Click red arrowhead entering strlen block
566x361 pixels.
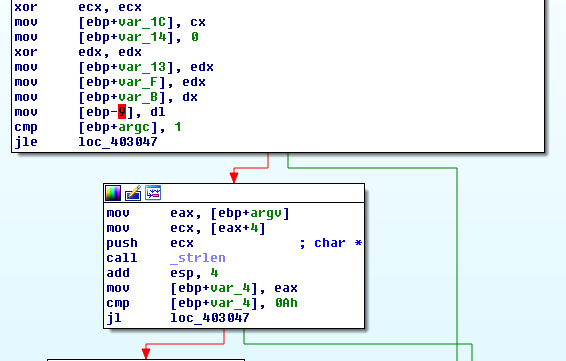(x=234, y=177)
